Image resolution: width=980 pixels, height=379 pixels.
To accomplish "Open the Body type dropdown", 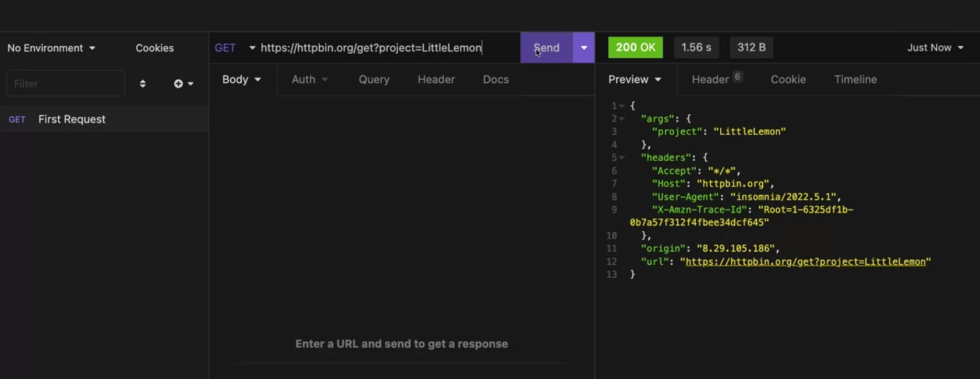I will click(241, 80).
